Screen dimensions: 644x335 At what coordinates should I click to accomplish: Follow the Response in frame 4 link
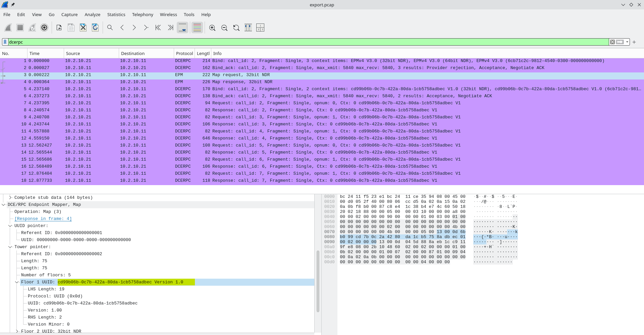43,218
